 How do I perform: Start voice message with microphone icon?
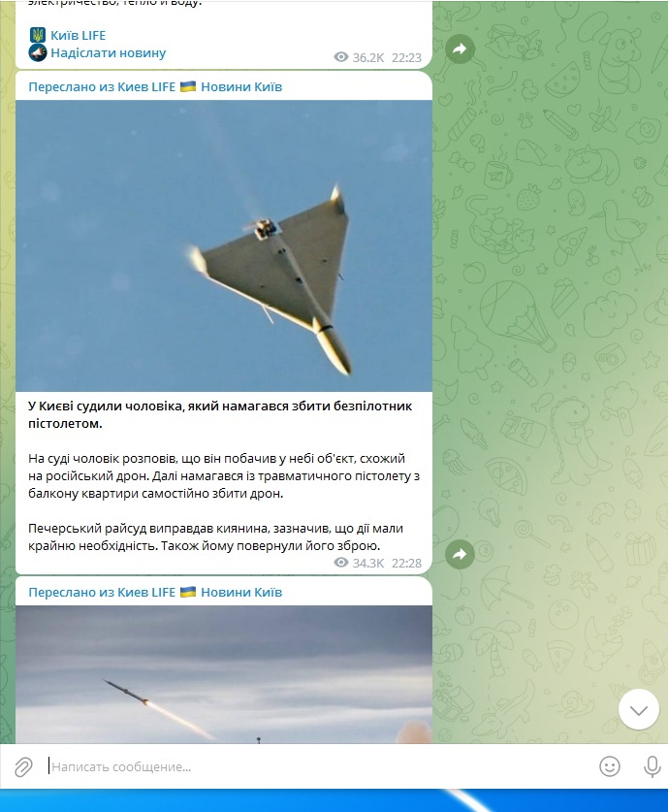coord(652,766)
